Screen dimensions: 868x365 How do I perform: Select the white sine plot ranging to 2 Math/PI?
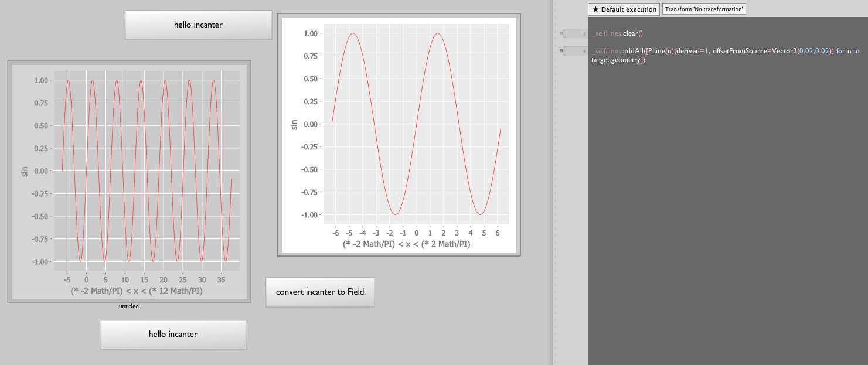coord(399,135)
